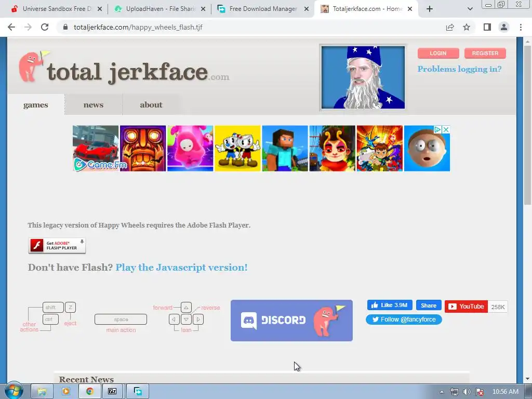
Task: Open Problems logging in link
Action: click(x=459, y=69)
